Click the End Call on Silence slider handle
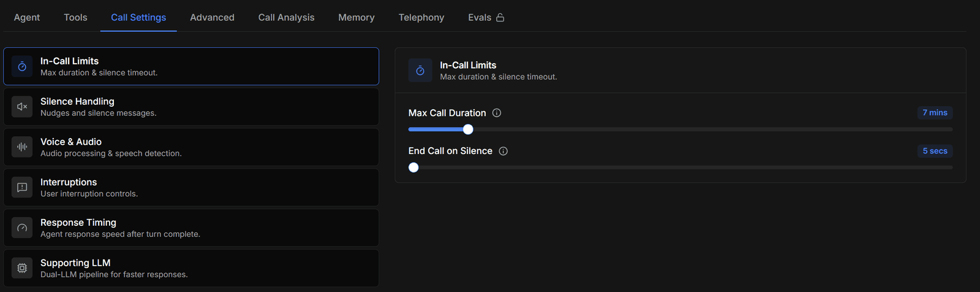This screenshot has height=292, width=980. pos(413,167)
